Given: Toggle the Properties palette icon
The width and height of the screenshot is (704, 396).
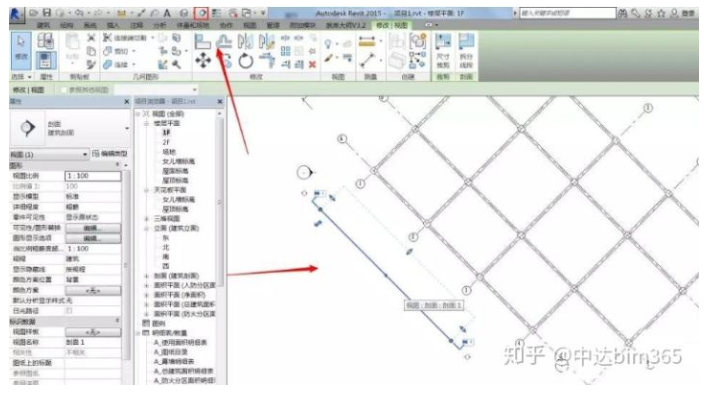Looking at the screenshot, I should point(45,61).
